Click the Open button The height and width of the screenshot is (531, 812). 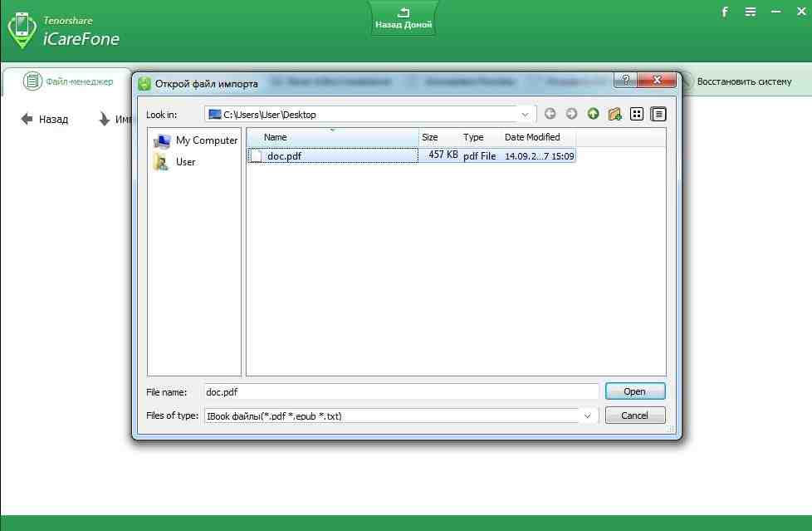pos(635,391)
